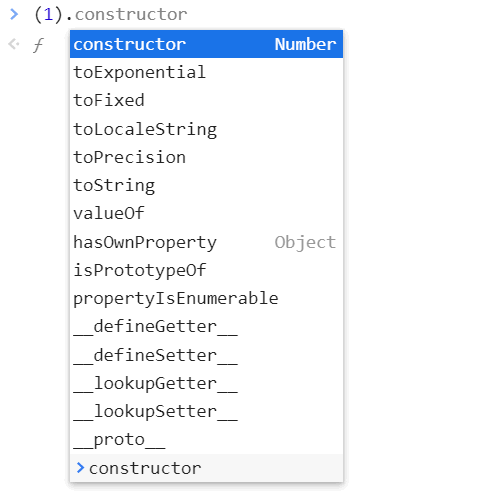Click the blue history chevron icon
The width and height of the screenshot is (480, 500).
coord(80,468)
